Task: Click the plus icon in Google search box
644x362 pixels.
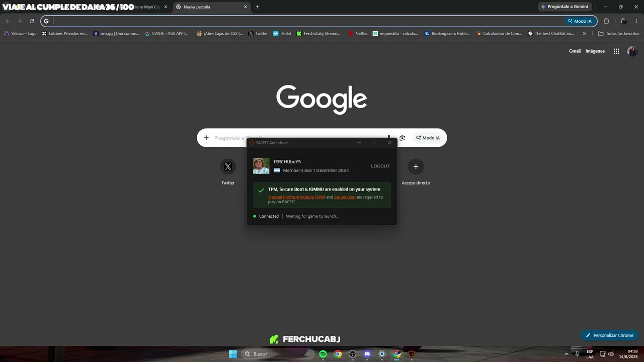Action: coord(206,138)
